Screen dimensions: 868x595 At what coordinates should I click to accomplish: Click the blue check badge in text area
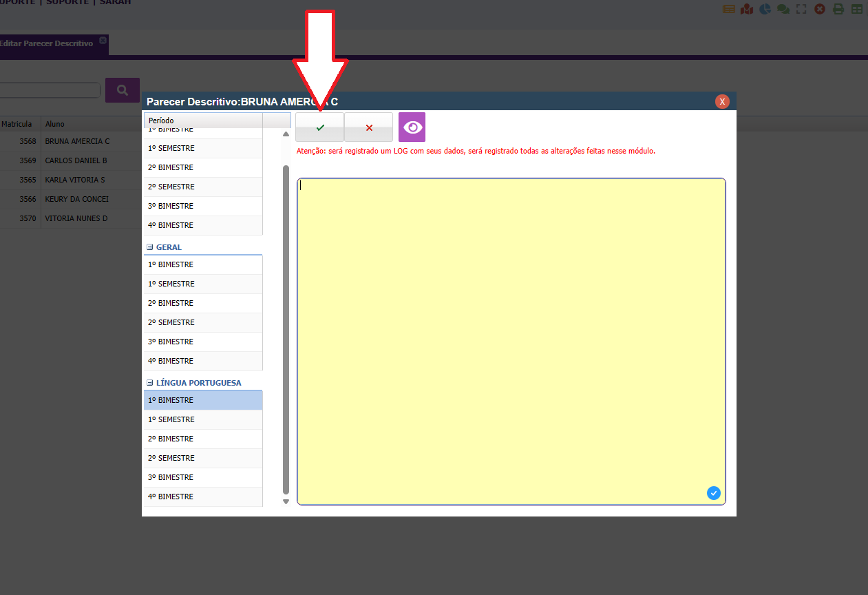pos(714,493)
